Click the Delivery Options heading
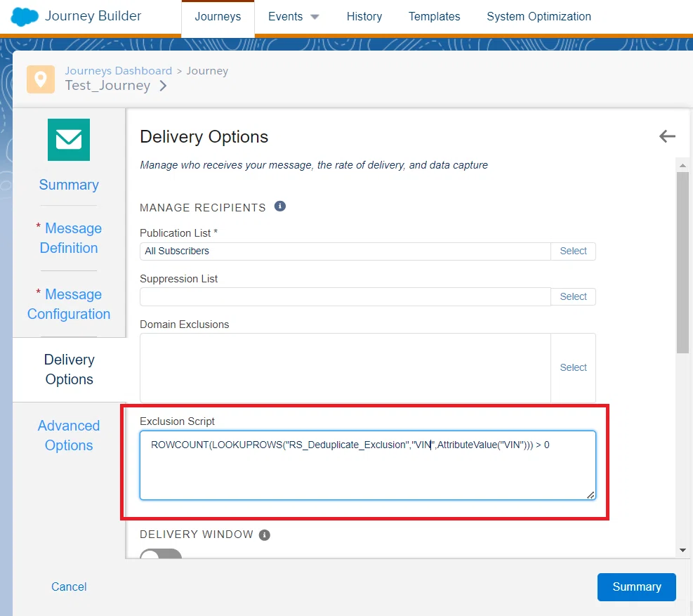The image size is (693, 616). (x=204, y=137)
